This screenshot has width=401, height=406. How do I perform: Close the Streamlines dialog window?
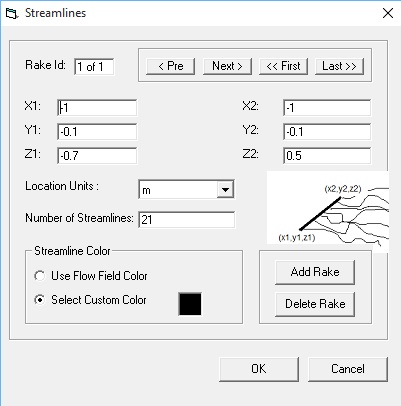[x=388, y=13]
